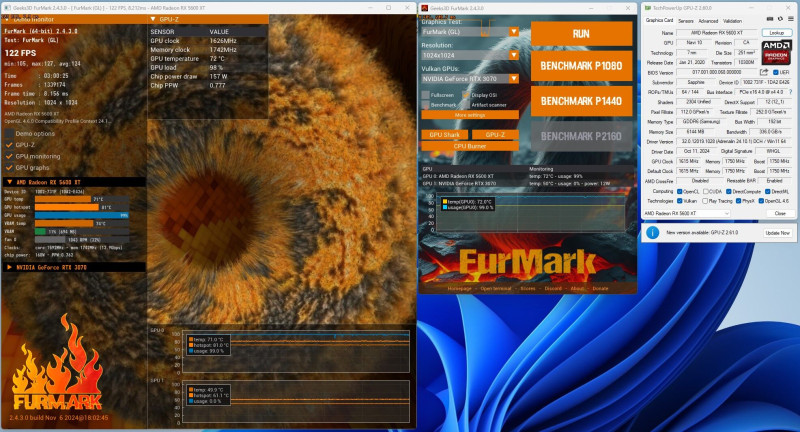Collapse AMD Radeon RX 5600 XT section
Screen dimensions: 800x432
point(74,182)
